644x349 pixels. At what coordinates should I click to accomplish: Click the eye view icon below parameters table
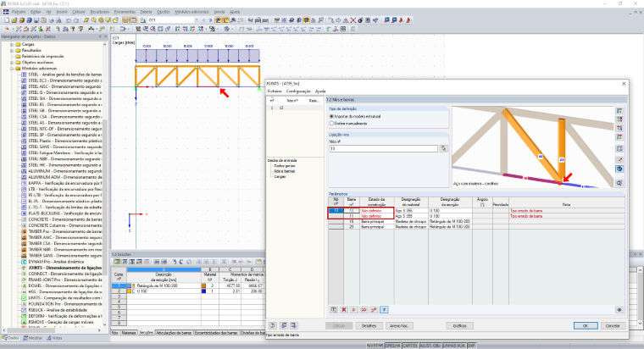coord(619,309)
